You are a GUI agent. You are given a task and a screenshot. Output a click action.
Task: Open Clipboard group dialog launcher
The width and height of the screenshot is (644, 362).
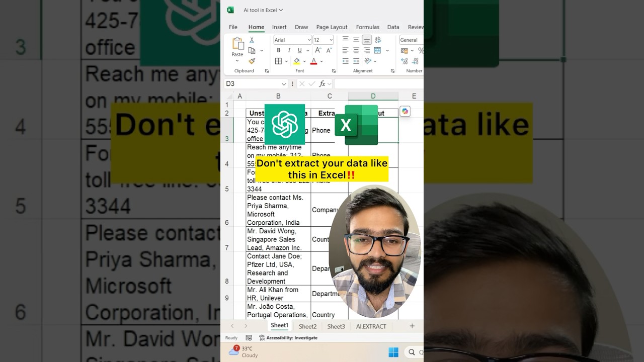tap(267, 71)
